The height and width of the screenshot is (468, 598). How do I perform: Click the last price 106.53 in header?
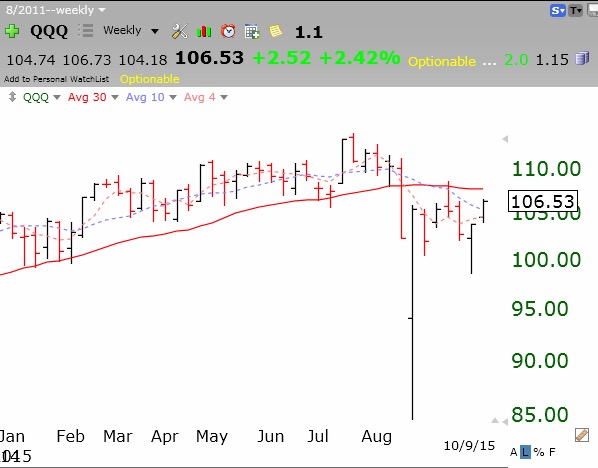coord(209,58)
